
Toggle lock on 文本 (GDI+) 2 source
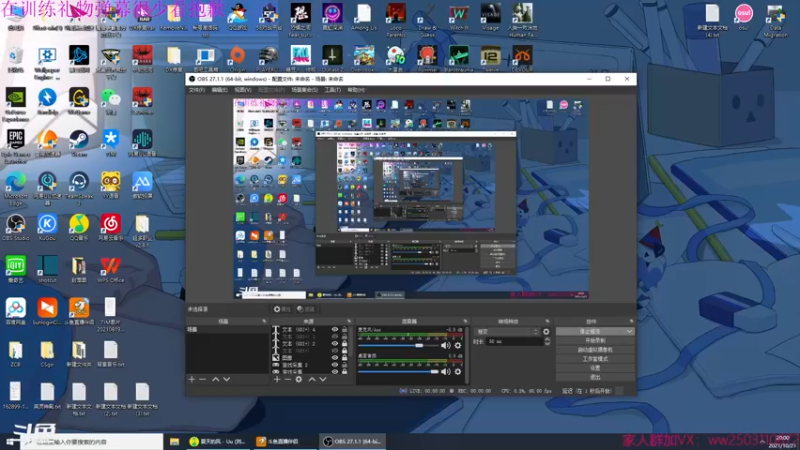(344, 343)
